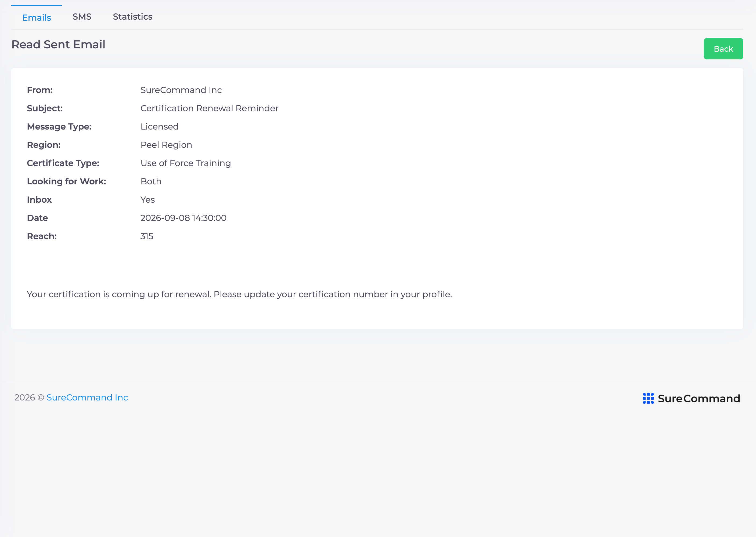Image resolution: width=756 pixels, height=537 pixels.
Task: Click the Certificate Type: label
Action: (63, 163)
